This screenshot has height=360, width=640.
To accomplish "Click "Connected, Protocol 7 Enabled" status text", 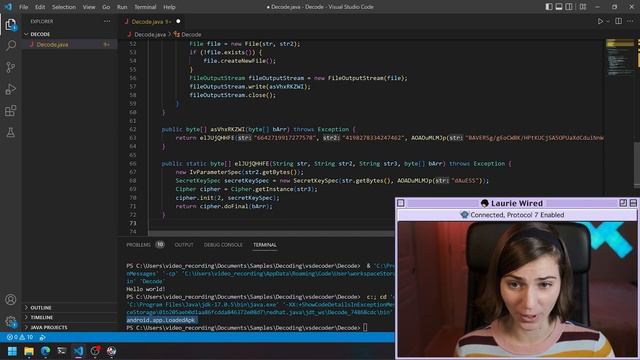I will point(517,215).
